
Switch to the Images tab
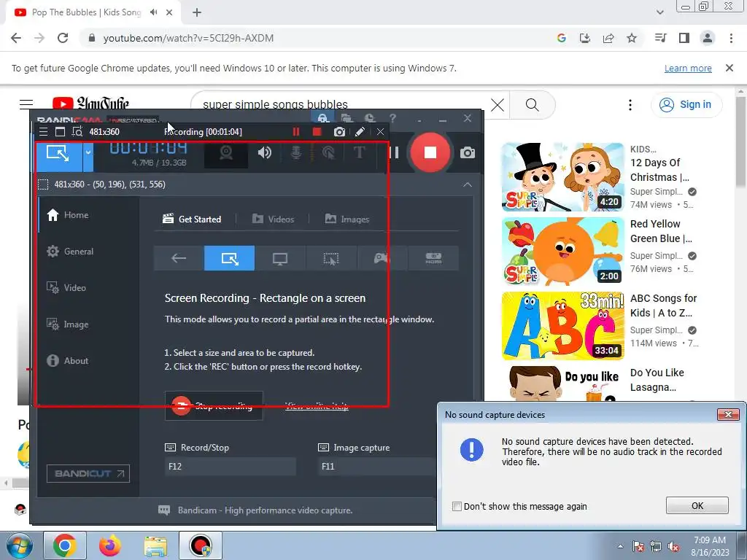(x=347, y=219)
